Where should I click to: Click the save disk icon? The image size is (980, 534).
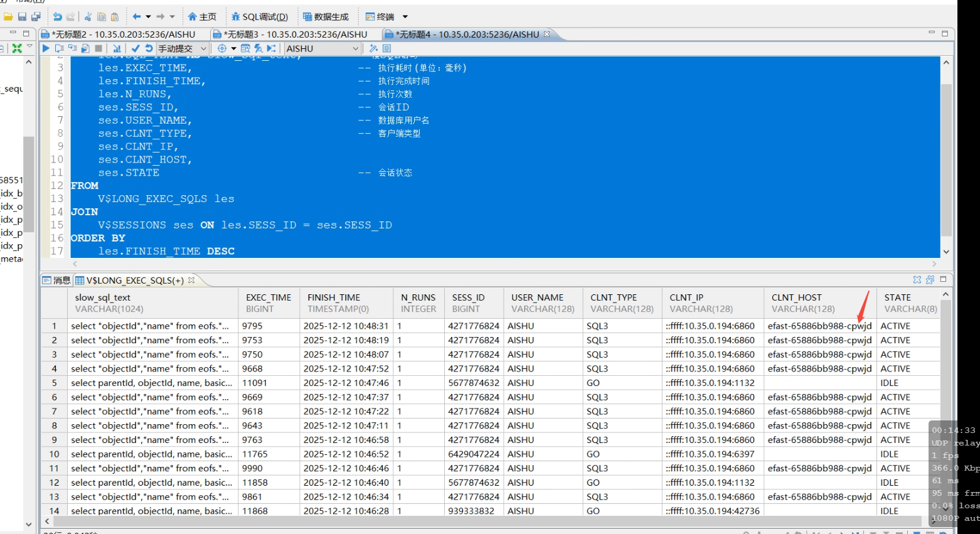[23, 17]
